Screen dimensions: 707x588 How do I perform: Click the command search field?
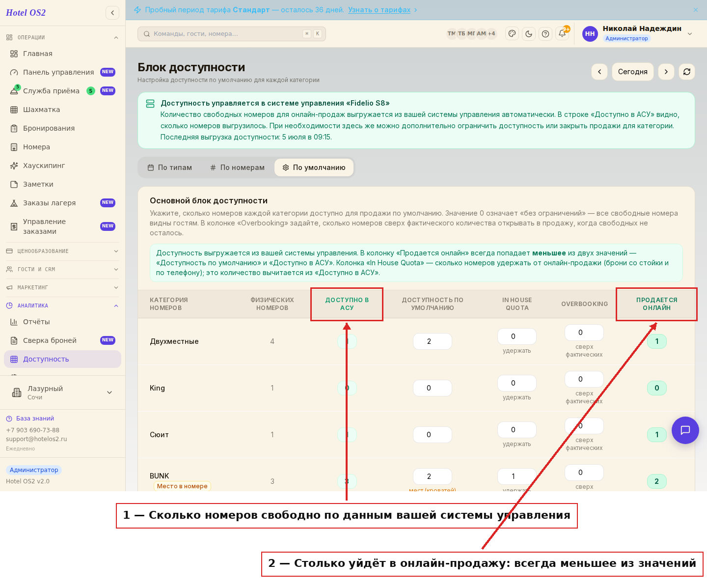232,34
